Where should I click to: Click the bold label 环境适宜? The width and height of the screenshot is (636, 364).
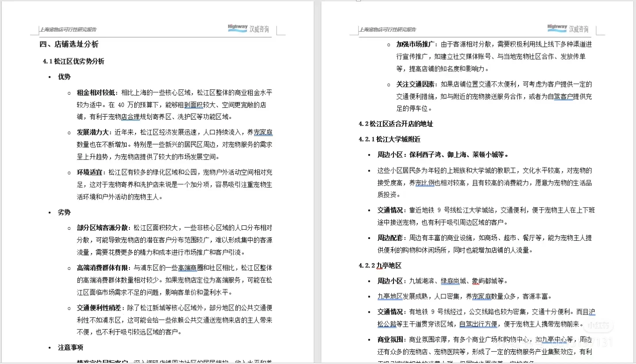coord(90,172)
